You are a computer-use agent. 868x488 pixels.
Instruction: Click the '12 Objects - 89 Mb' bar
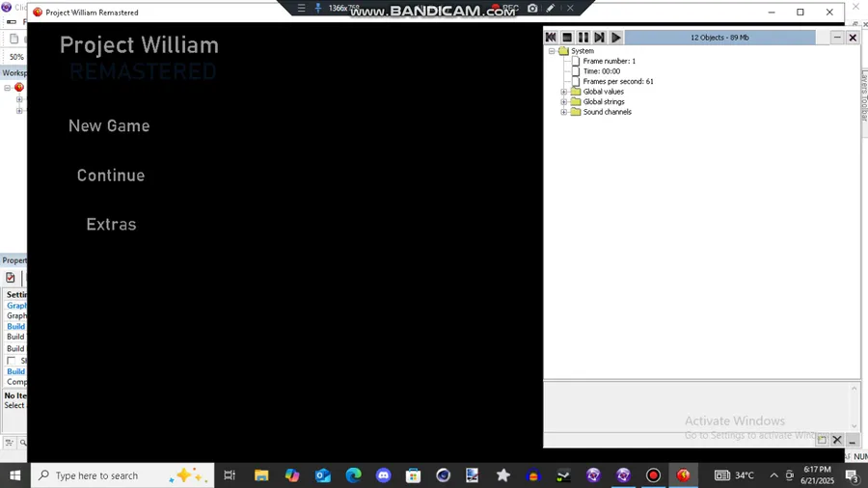tap(719, 38)
